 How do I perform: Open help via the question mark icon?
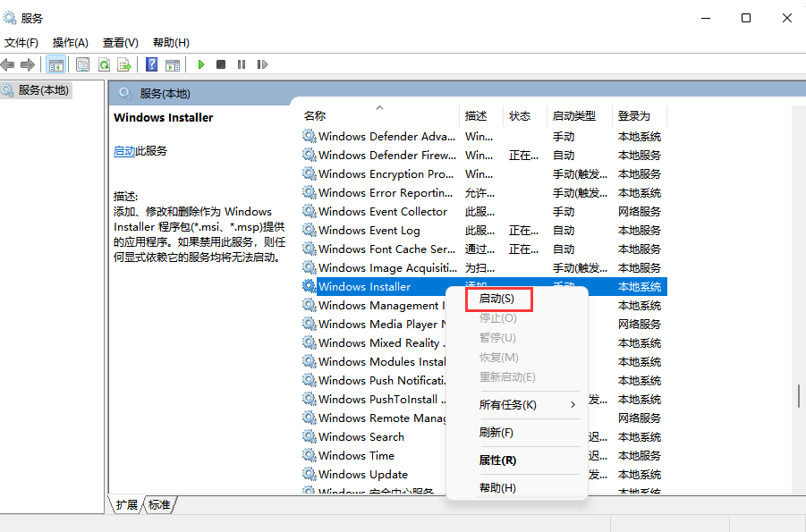point(154,63)
